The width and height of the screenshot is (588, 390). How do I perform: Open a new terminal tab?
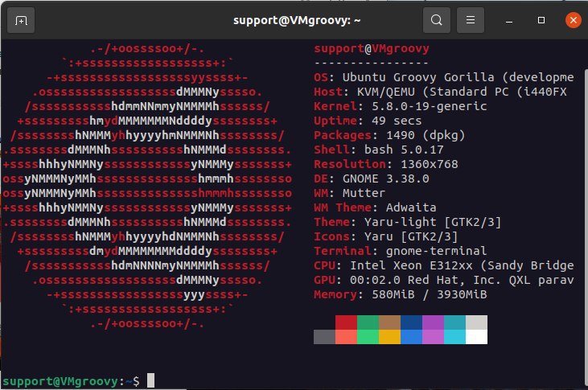tap(21, 20)
